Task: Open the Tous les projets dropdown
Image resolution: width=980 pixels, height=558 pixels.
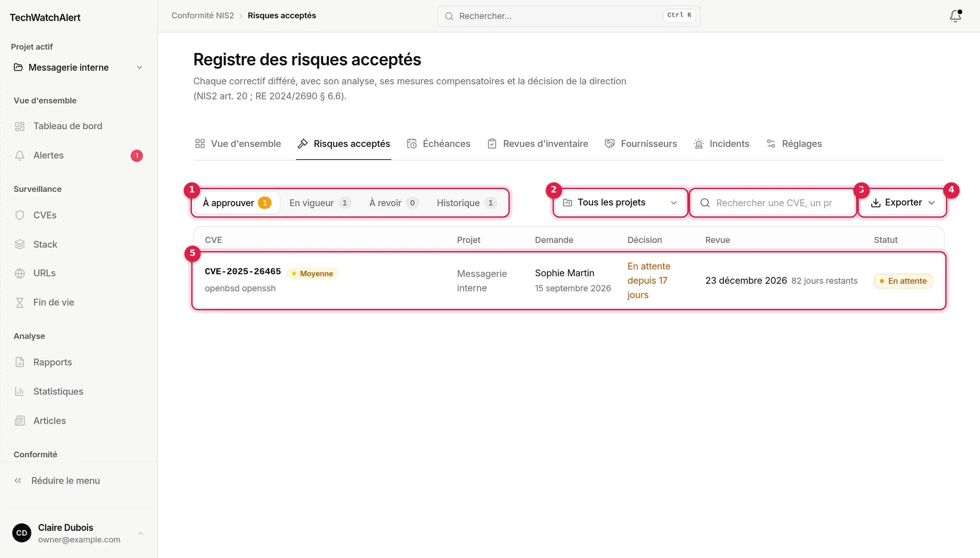Action: 620,203
